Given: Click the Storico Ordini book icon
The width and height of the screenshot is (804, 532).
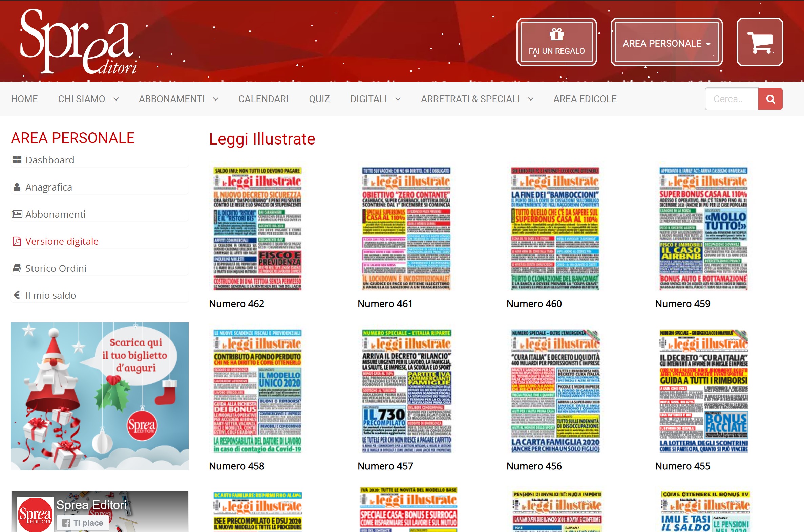Looking at the screenshot, I should click(x=17, y=268).
